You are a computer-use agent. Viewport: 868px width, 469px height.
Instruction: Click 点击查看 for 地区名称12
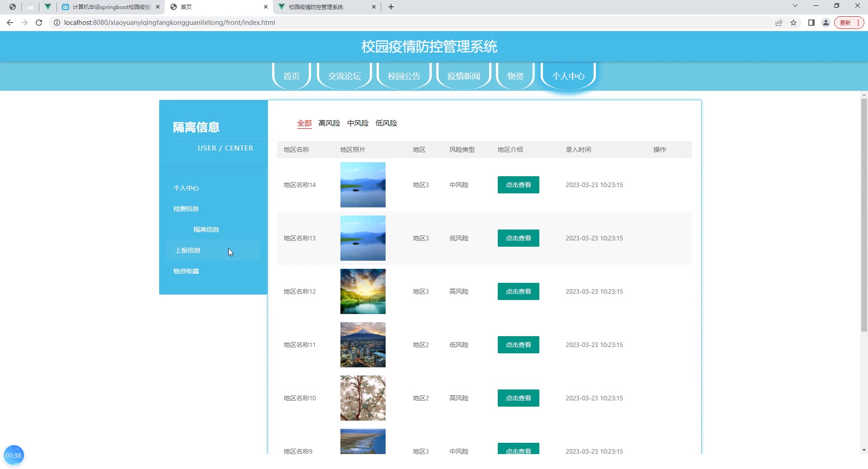coord(519,291)
